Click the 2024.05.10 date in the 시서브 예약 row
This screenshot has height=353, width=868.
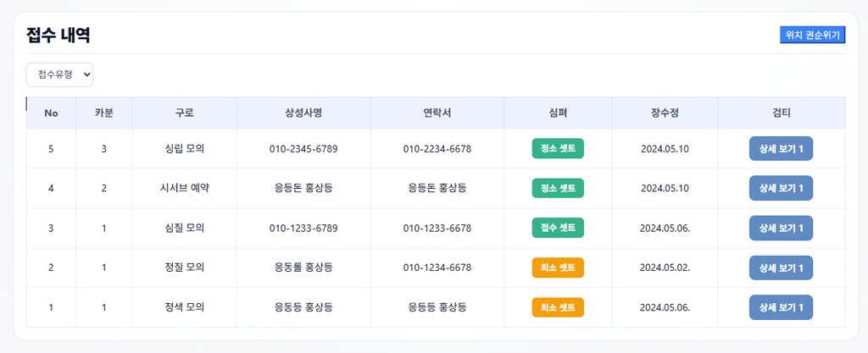665,188
